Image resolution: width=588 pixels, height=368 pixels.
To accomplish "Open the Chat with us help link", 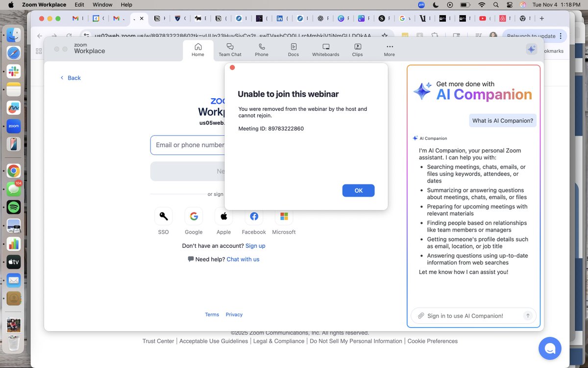I will tap(243, 259).
